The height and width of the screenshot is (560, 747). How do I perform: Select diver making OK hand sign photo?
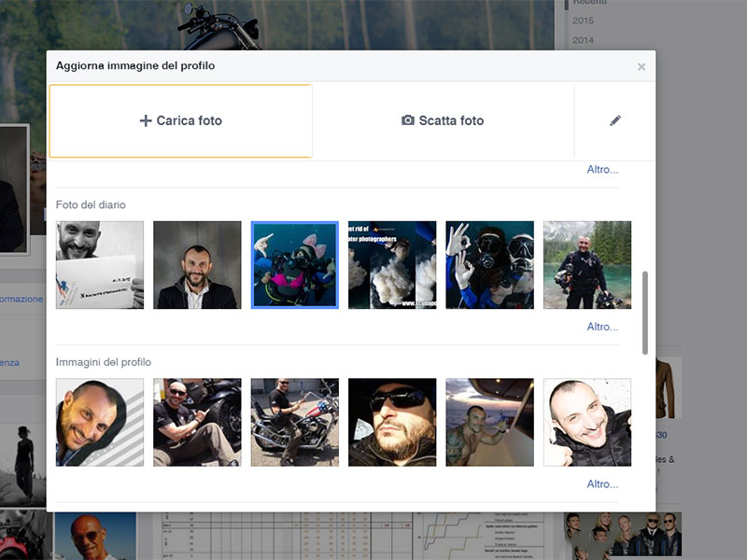[x=489, y=265]
